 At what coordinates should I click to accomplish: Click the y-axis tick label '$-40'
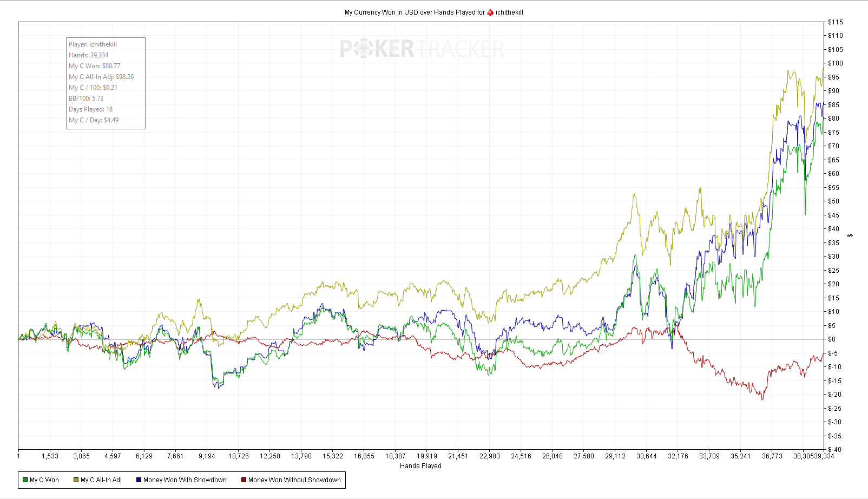[835, 450]
